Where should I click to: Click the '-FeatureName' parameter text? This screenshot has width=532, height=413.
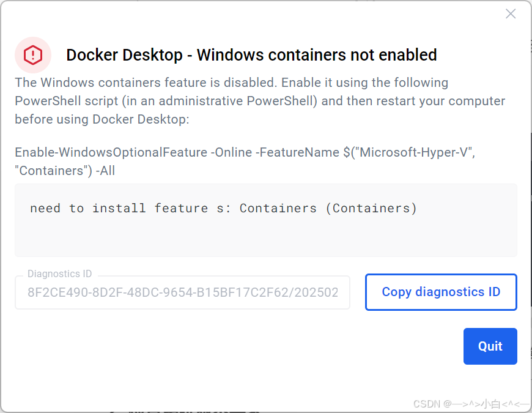point(297,152)
